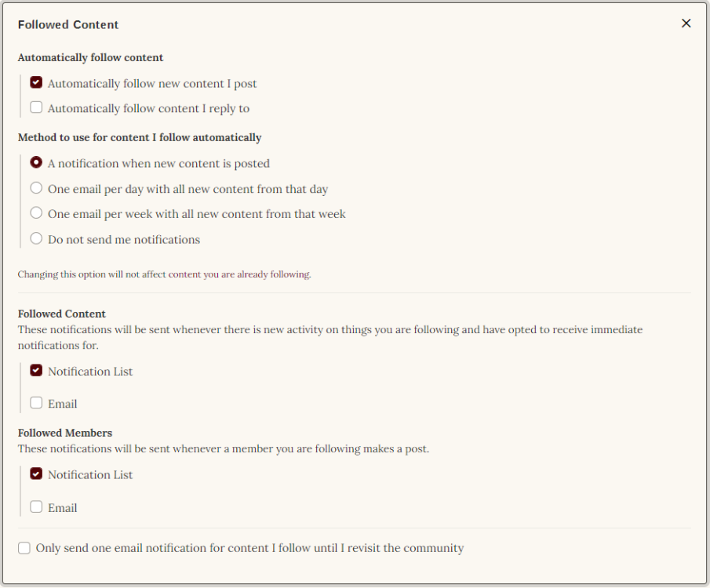This screenshot has width=710, height=588.
Task: Click the 'Automatically follow new content I post' label
Action: point(152,84)
